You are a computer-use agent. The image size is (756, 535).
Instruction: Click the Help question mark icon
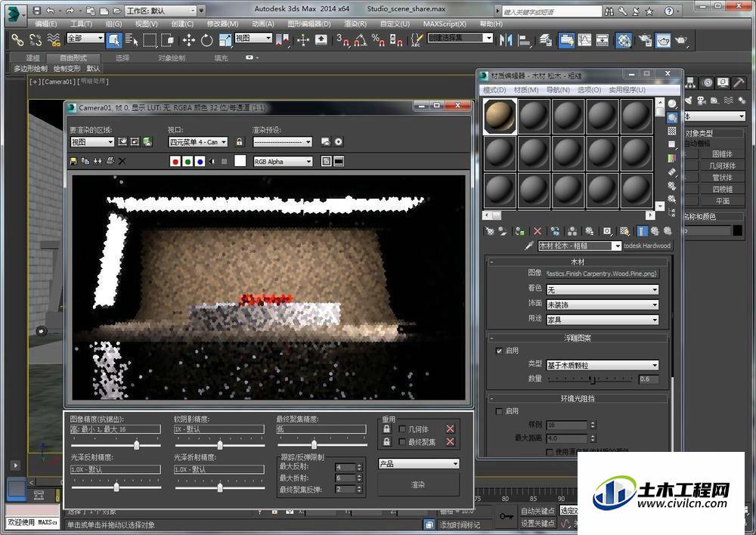[x=669, y=11]
